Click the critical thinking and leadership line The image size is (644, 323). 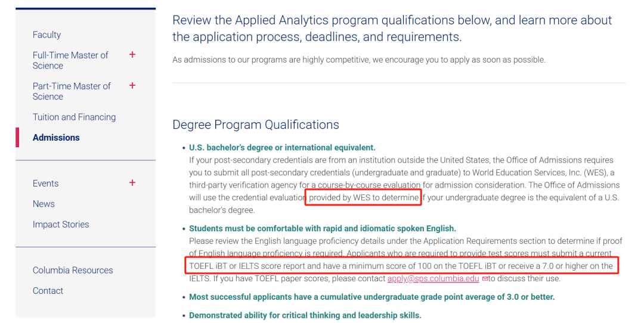(x=305, y=315)
